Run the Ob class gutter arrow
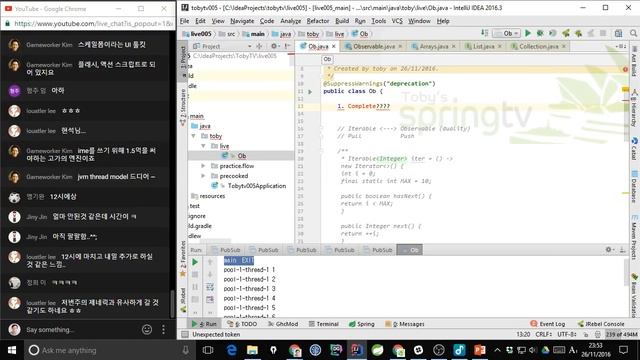640x360 pixels. point(310,91)
